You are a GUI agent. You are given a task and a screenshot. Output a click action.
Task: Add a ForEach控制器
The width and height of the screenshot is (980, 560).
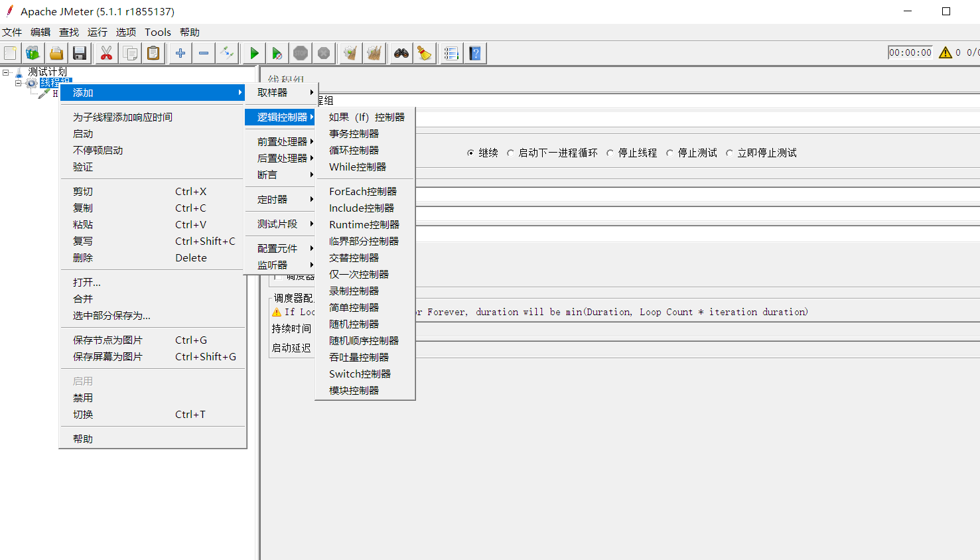(366, 191)
